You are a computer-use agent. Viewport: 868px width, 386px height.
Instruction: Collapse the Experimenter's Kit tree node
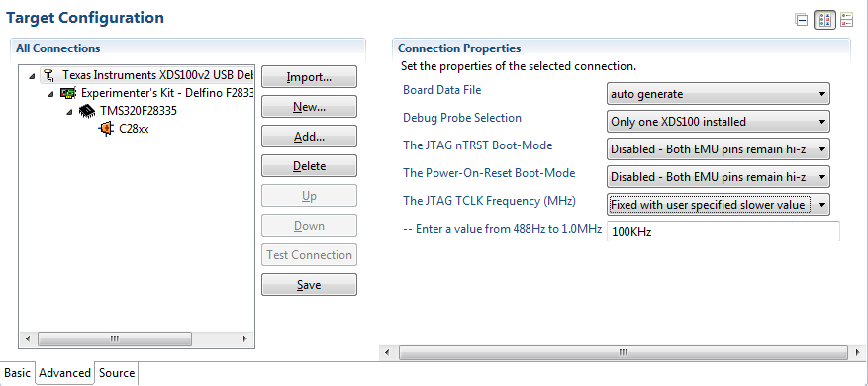[50, 94]
